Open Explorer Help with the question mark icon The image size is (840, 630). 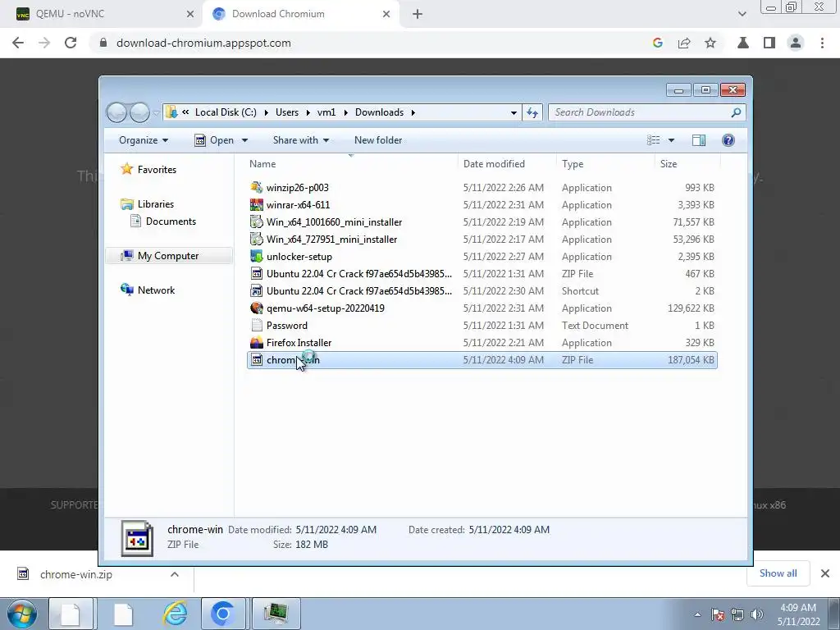point(728,140)
